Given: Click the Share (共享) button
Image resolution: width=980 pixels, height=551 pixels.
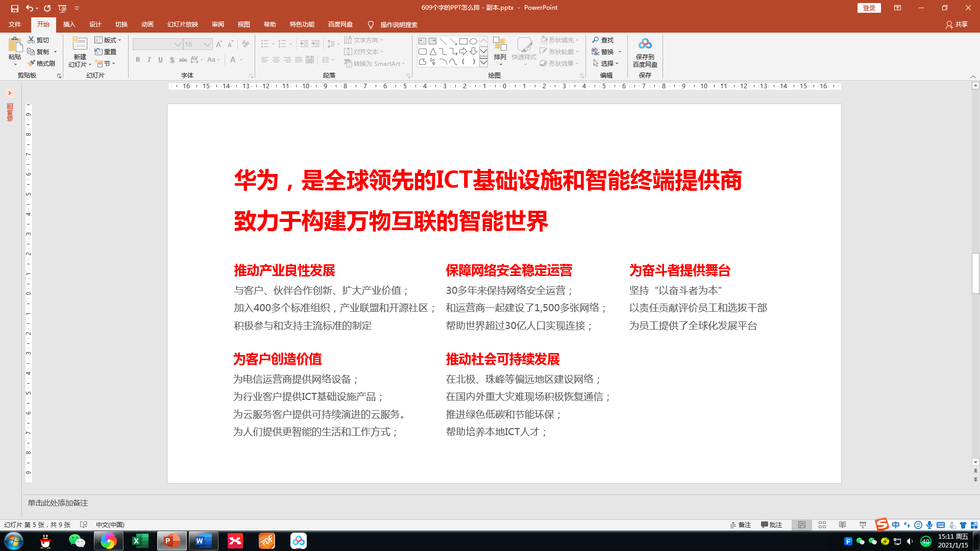Looking at the screenshot, I should click(x=957, y=24).
